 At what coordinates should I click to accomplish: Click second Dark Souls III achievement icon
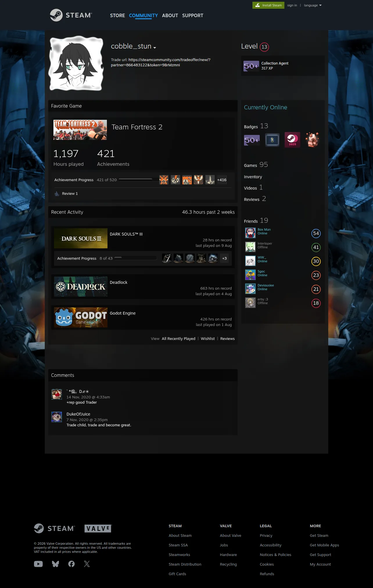point(178,258)
